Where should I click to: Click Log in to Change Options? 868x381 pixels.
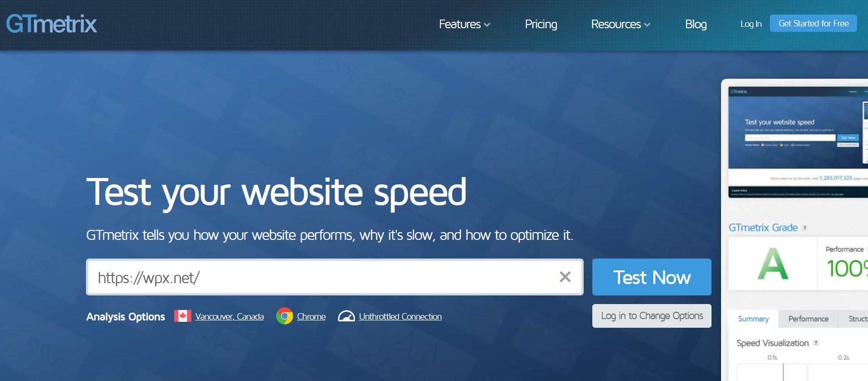(651, 316)
